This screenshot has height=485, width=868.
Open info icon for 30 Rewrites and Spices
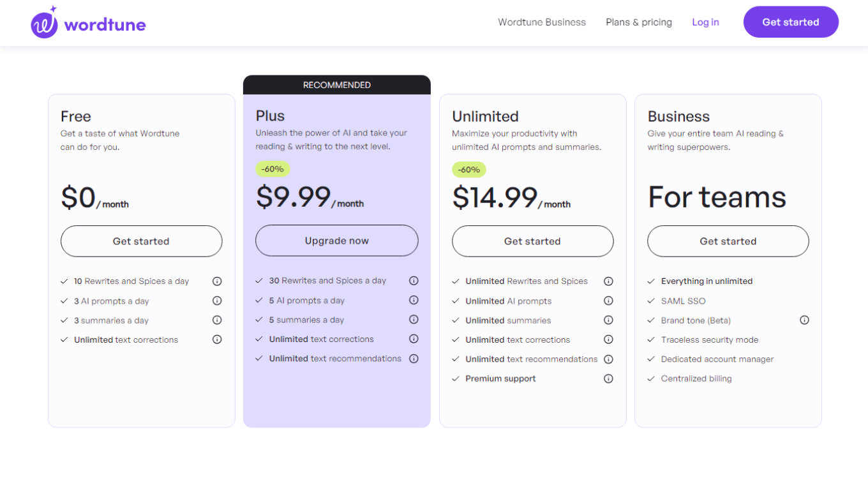pos(414,281)
